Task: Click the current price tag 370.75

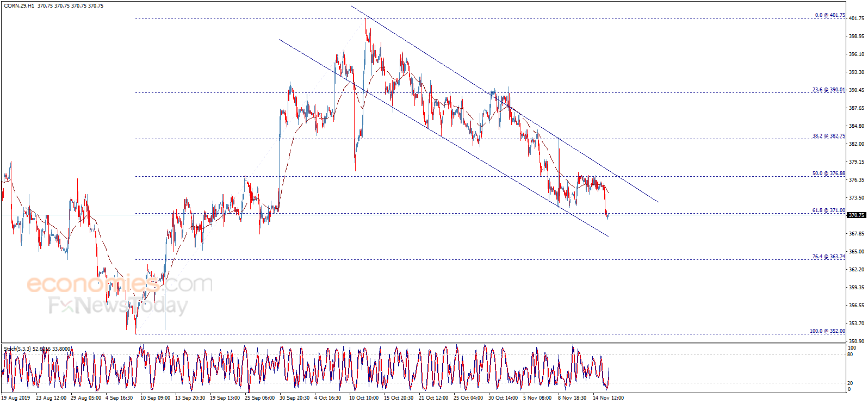Action: tap(856, 215)
